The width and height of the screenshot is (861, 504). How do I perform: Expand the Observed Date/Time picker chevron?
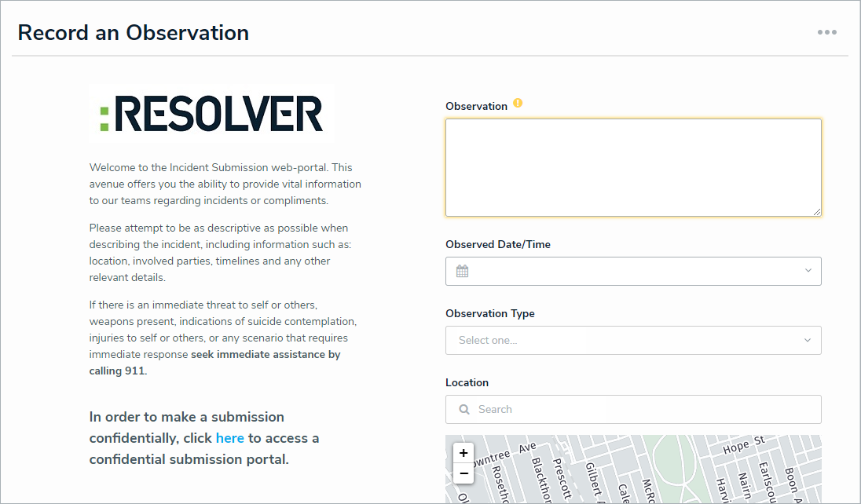[x=808, y=271]
